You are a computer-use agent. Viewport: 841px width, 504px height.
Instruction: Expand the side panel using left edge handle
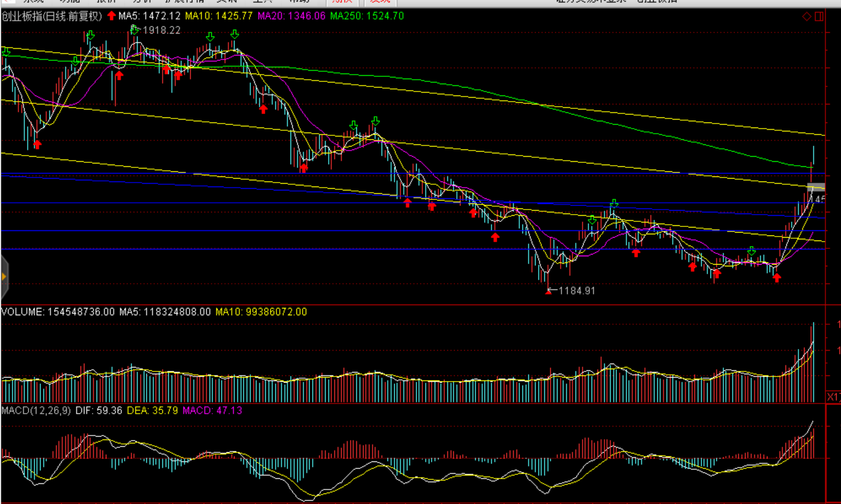pos(4,276)
